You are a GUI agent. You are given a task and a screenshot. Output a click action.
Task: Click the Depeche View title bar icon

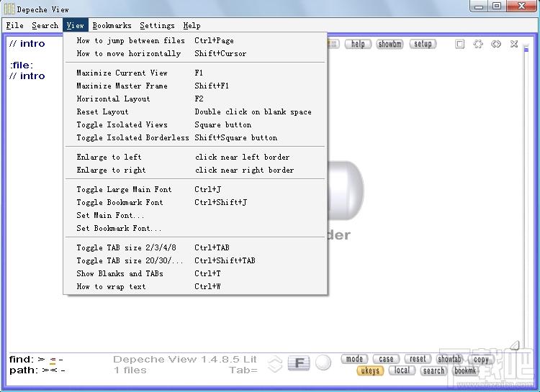click(x=9, y=9)
